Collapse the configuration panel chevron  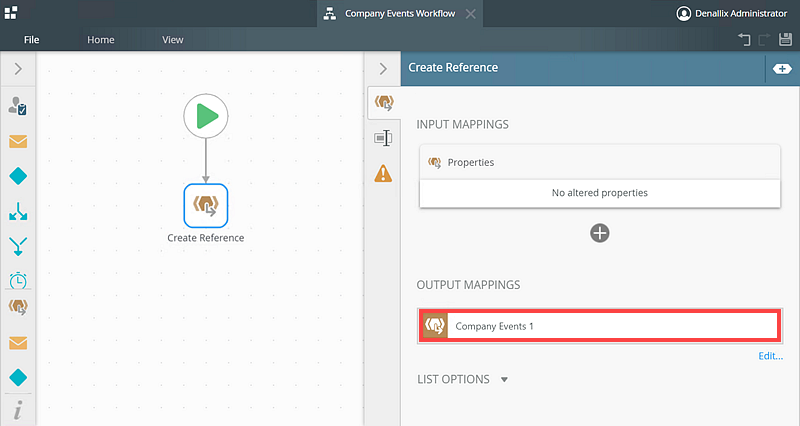[383, 68]
